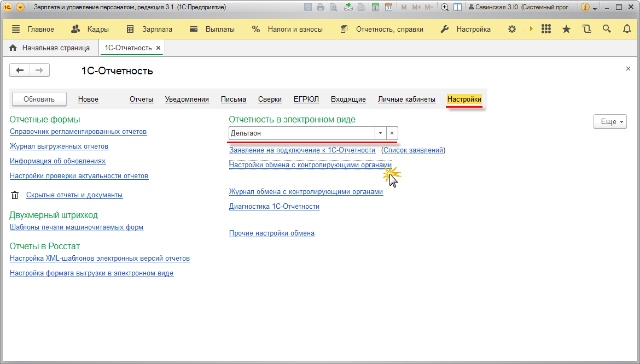The height and width of the screenshot is (364, 640).
Task: Click the 1C application logo icon
Action: point(7,7)
